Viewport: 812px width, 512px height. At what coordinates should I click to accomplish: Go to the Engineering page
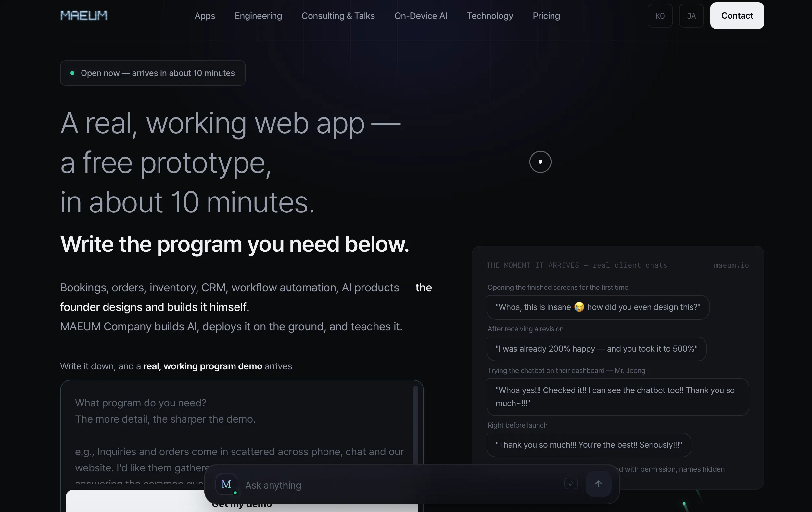coord(258,16)
